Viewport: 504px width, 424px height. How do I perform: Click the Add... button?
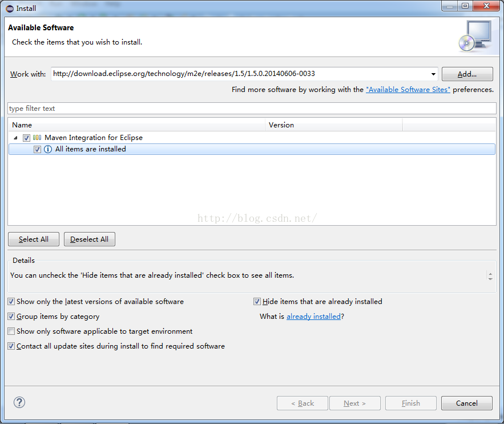pyautogui.click(x=467, y=74)
